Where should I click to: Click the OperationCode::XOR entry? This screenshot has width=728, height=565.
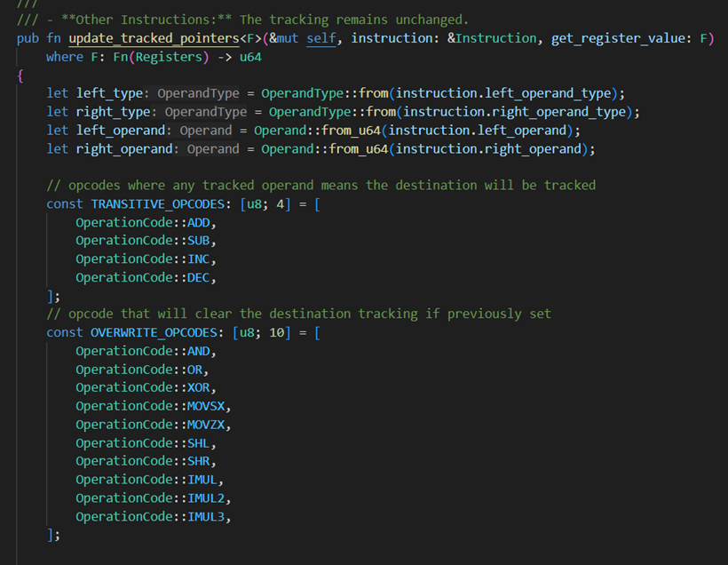[146, 387]
